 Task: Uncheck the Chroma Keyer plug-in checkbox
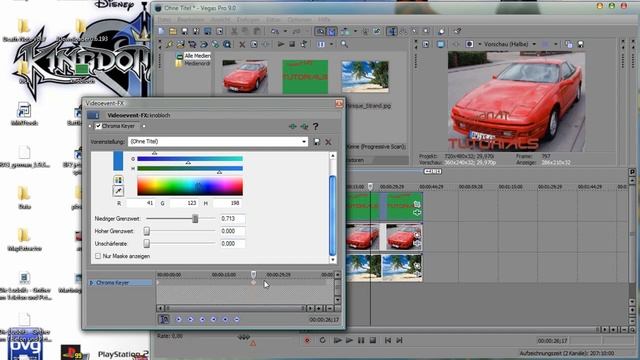(98, 126)
